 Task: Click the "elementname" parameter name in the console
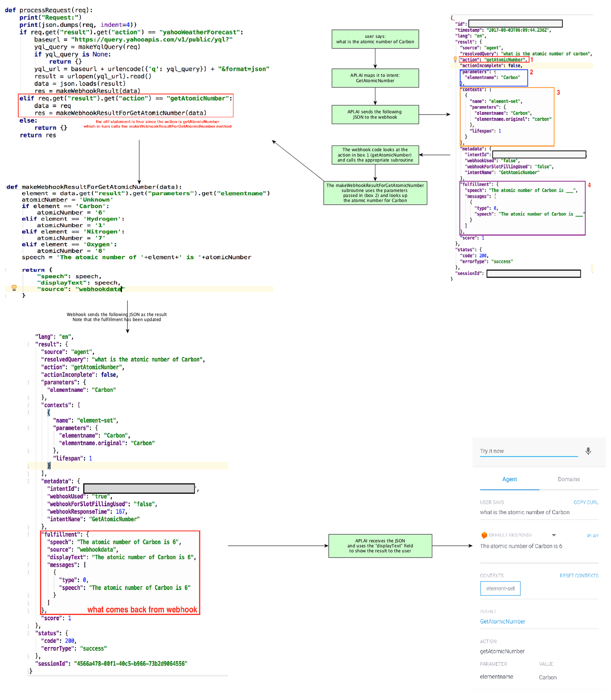point(496,676)
